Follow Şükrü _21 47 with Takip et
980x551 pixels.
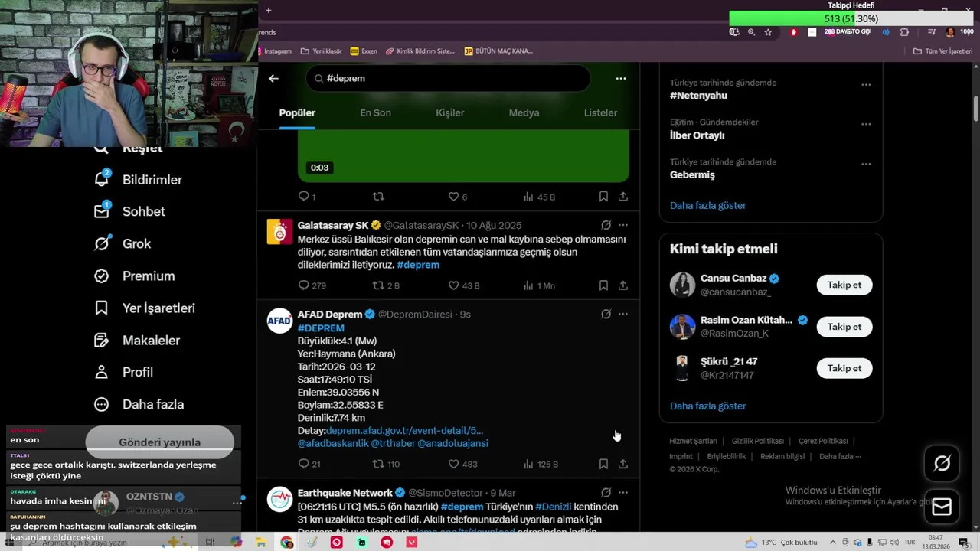(x=844, y=368)
